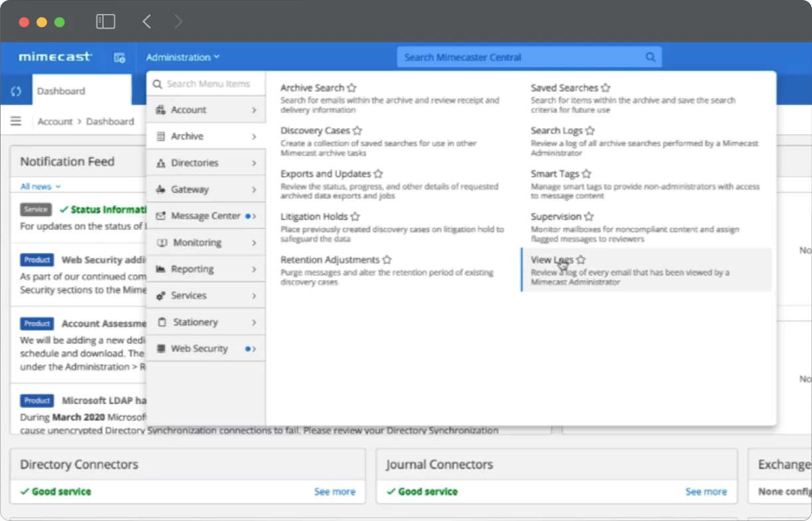The image size is (812, 521).
Task: Favorite Supervision using its star
Action: [x=589, y=217]
